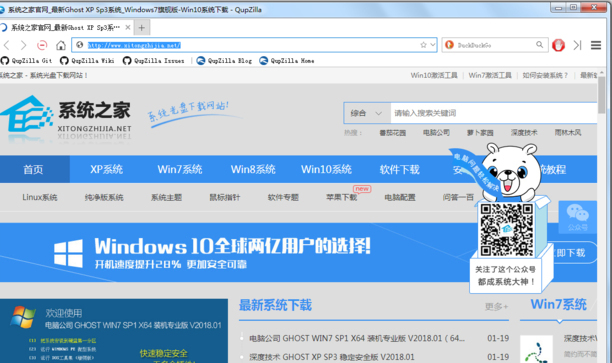Viewport: 612px width, 363px height.
Task: Open Win7激活工具 link
Action: tap(490, 75)
